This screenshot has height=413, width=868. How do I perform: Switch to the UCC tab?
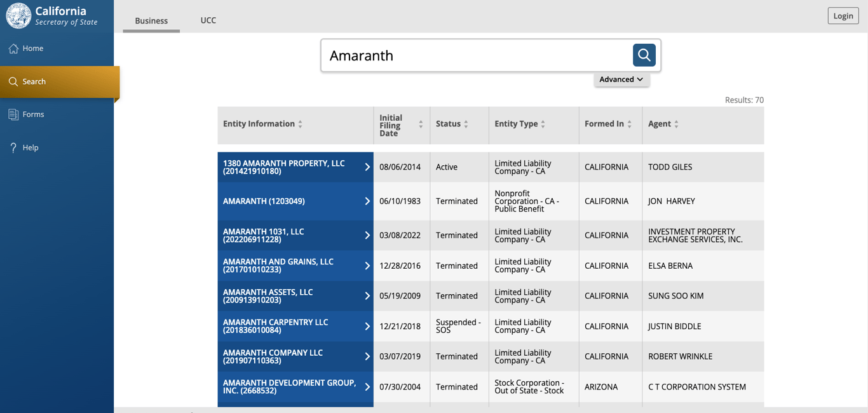(208, 20)
